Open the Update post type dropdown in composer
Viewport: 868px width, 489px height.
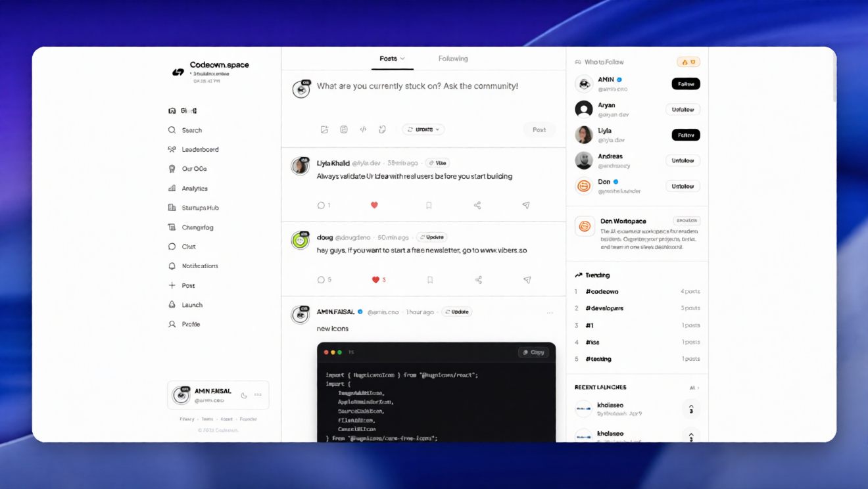tap(423, 129)
